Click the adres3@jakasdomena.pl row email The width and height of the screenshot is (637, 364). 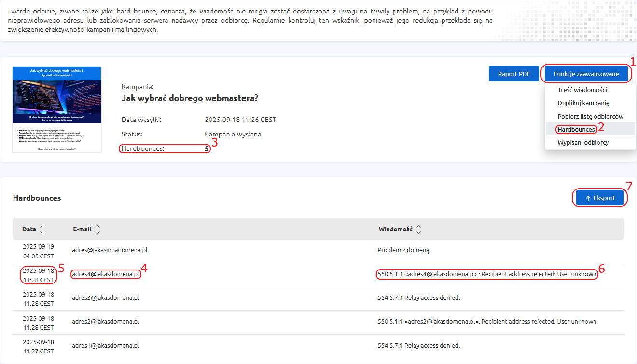(106, 298)
